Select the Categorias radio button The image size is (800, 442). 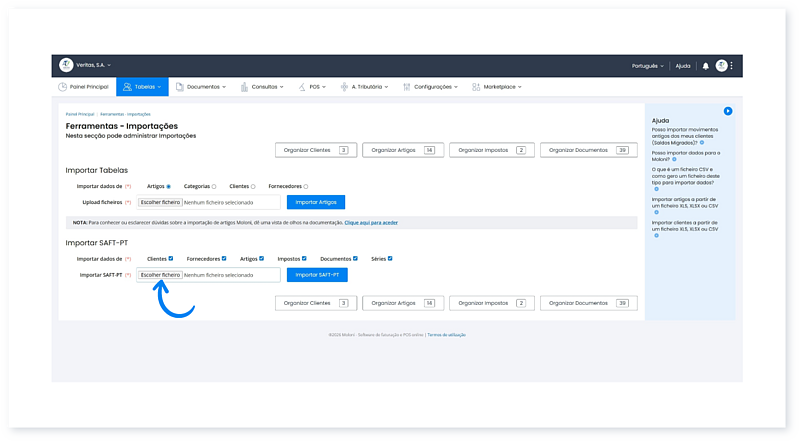[x=214, y=186]
